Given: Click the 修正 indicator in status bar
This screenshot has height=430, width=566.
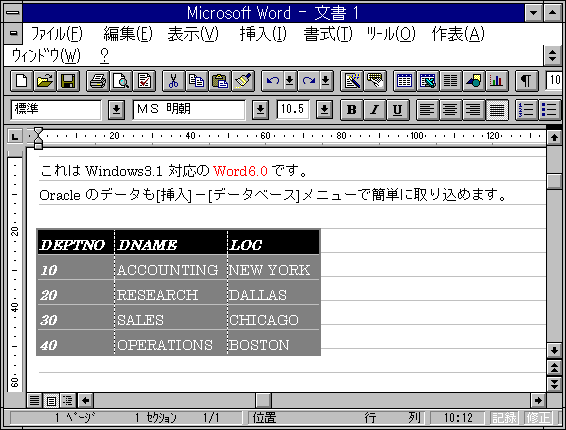Looking at the screenshot, I should click(x=539, y=418).
